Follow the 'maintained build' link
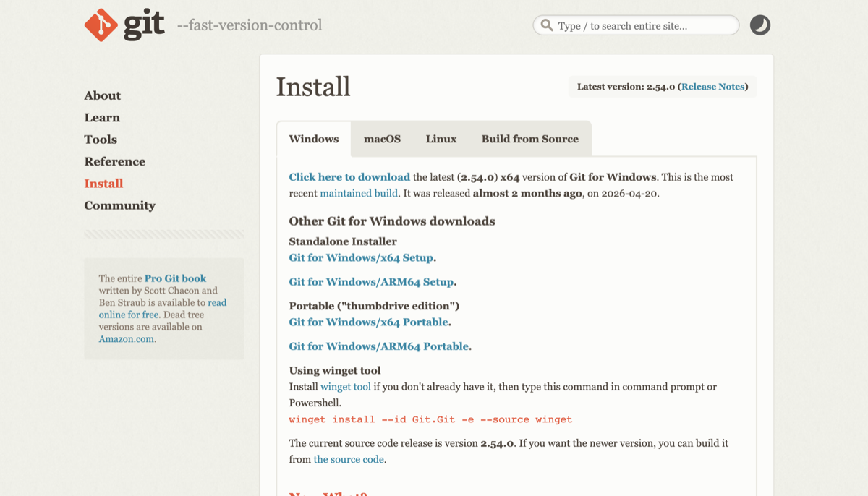This screenshot has height=496, width=868. click(359, 194)
